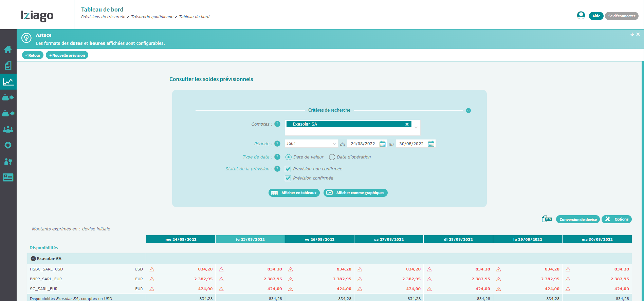
Task: Open the Options button
Action: (x=617, y=219)
